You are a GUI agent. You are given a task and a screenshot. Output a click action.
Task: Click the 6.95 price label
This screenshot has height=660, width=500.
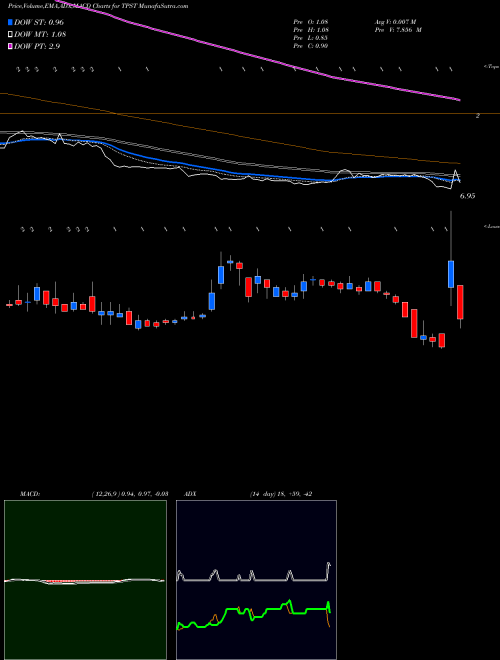pos(467,196)
